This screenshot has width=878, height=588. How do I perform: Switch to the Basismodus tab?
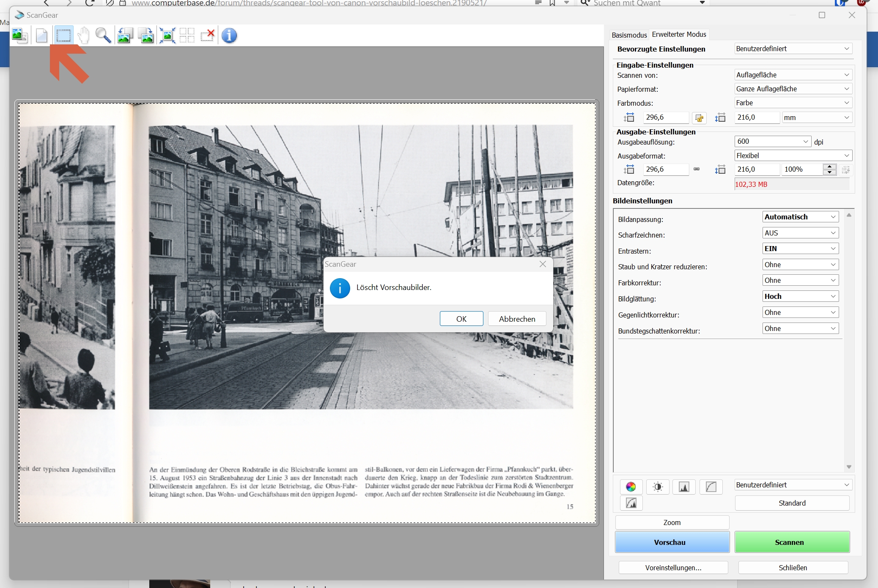(629, 35)
